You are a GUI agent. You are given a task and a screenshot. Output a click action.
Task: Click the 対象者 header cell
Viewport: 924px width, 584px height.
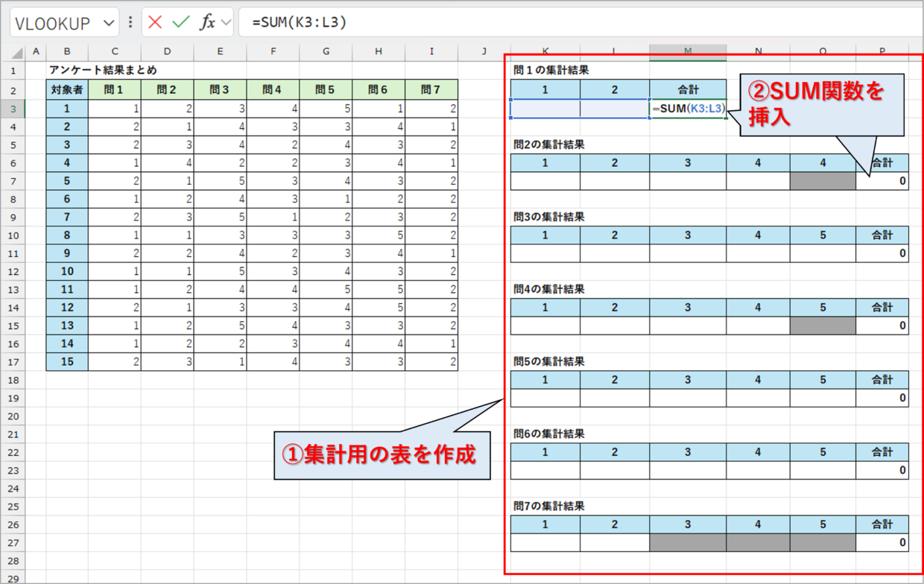pos(67,90)
